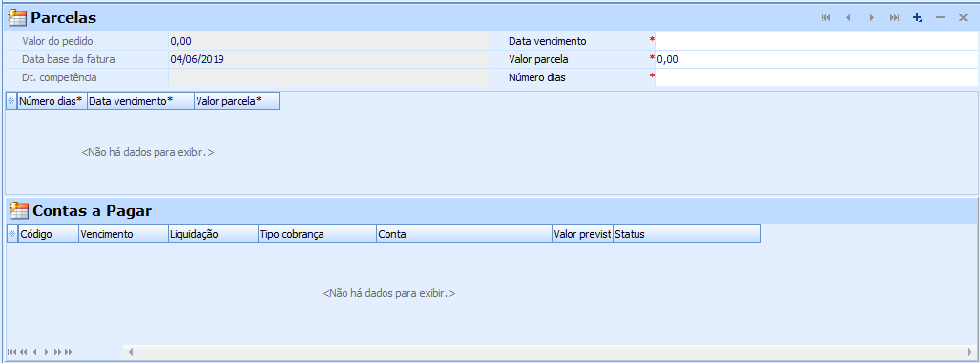Image resolution: width=980 pixels, height=363 pixels.
Task: Remove parcela with minus icon
Action: click(x=940, y=18)
